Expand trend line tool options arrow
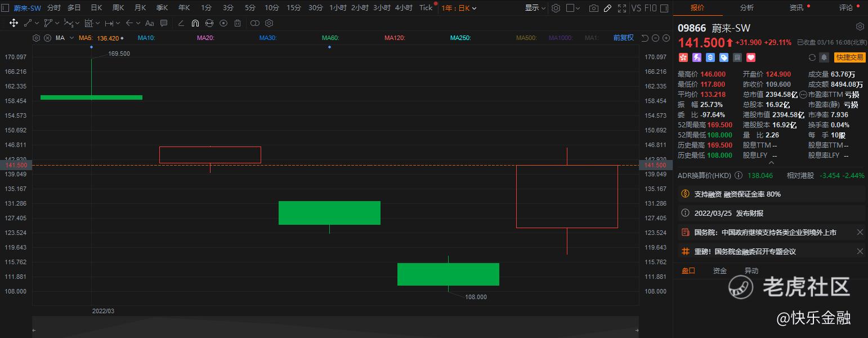Image resolution: width=868 pixels, height=338 pixels. click(37, 23)
